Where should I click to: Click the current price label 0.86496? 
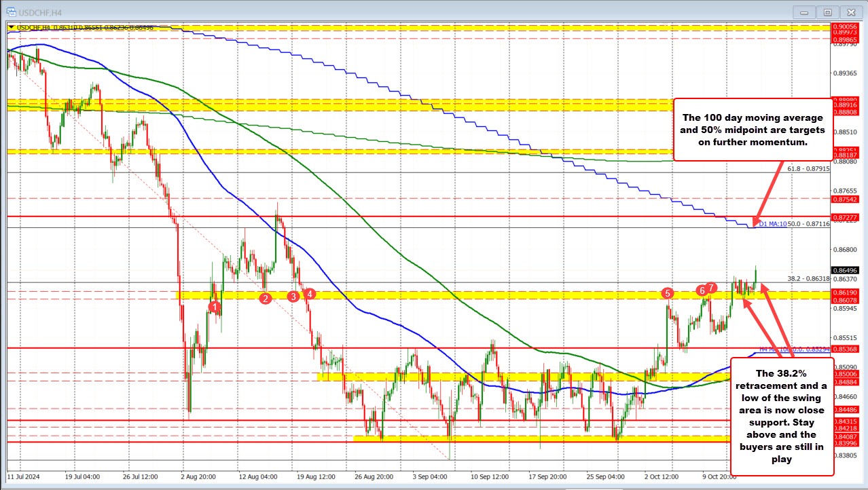[848, 270]
